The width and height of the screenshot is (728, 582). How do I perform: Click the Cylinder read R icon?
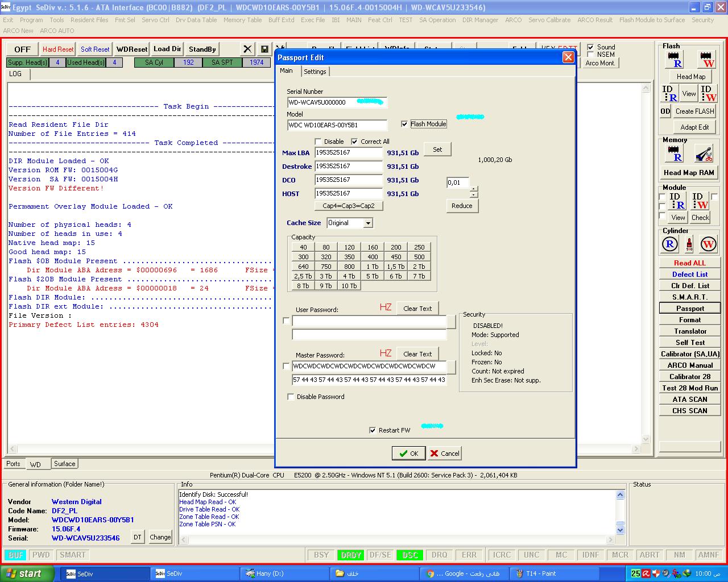[670, 244]
